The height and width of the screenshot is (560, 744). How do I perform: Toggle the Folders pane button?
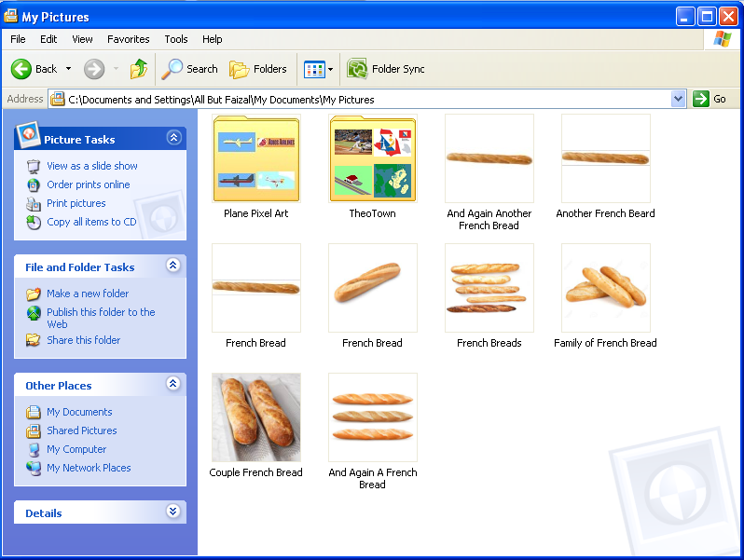pyautogui.click(x=258, y=69)
